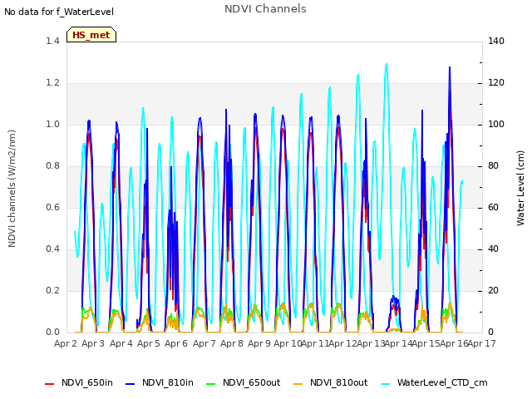Click the 0.0 left y-axis label
532x399 pixels.
(52, 332)
